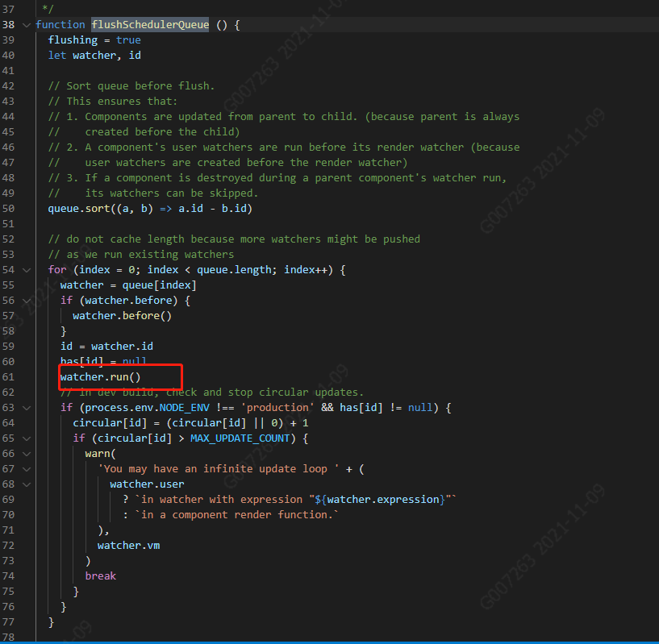
Task: Place cursor on 'flushing = true'
Action: pyautogui.click(x=94, y=40)
